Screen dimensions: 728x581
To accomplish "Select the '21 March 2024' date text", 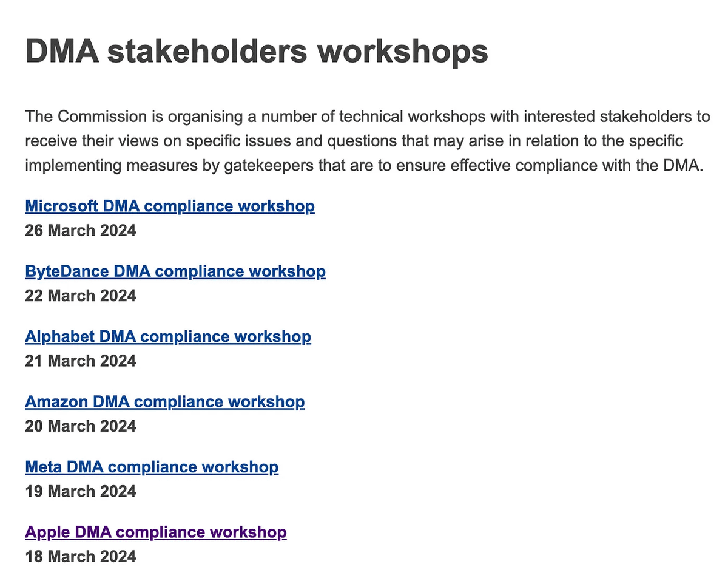I will (x=81, y=361).
